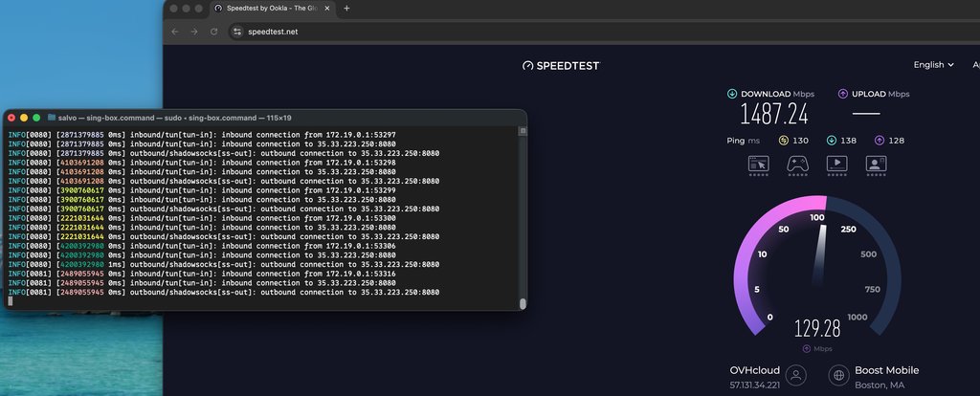Click the Speedtest logo in page header
The image size is (980, 396).
coord(561,66)
